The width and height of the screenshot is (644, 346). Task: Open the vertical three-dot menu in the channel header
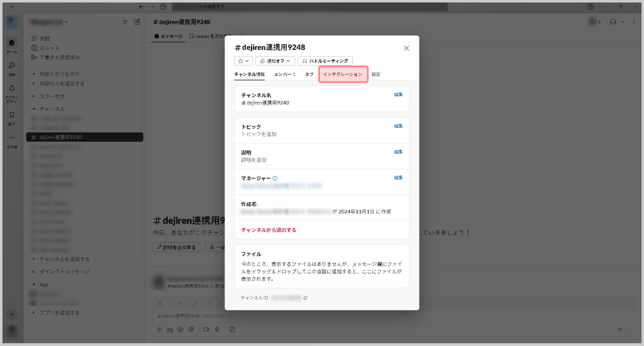[x=634, y=22]
